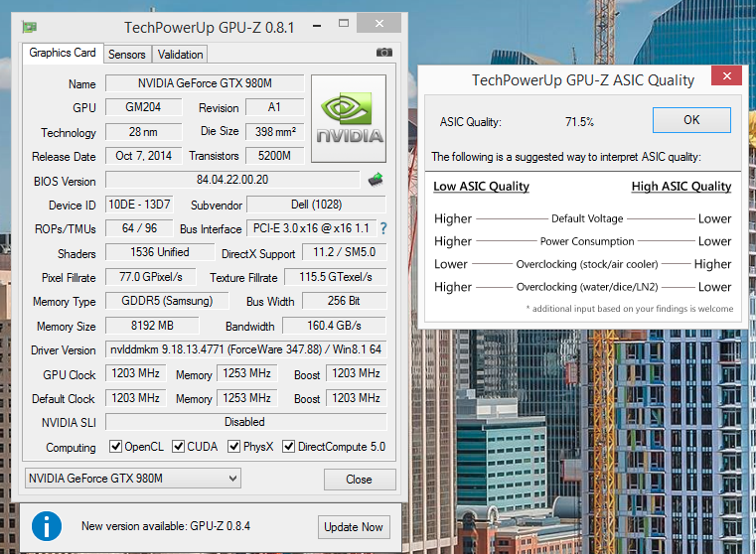Click Update Now button
Image resolution: width=756 pixels, height=554 pixels.
click(354, 527)
